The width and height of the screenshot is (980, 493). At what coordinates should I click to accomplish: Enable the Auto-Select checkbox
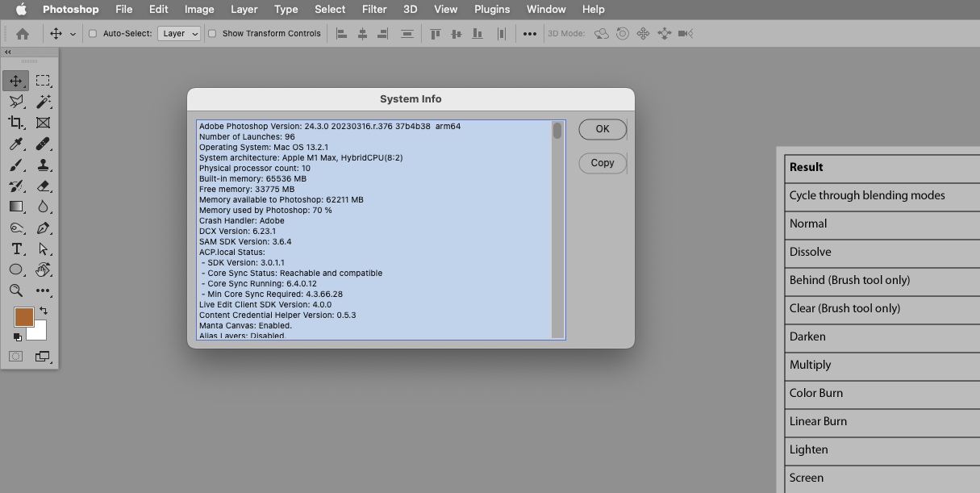pos(93,33)
